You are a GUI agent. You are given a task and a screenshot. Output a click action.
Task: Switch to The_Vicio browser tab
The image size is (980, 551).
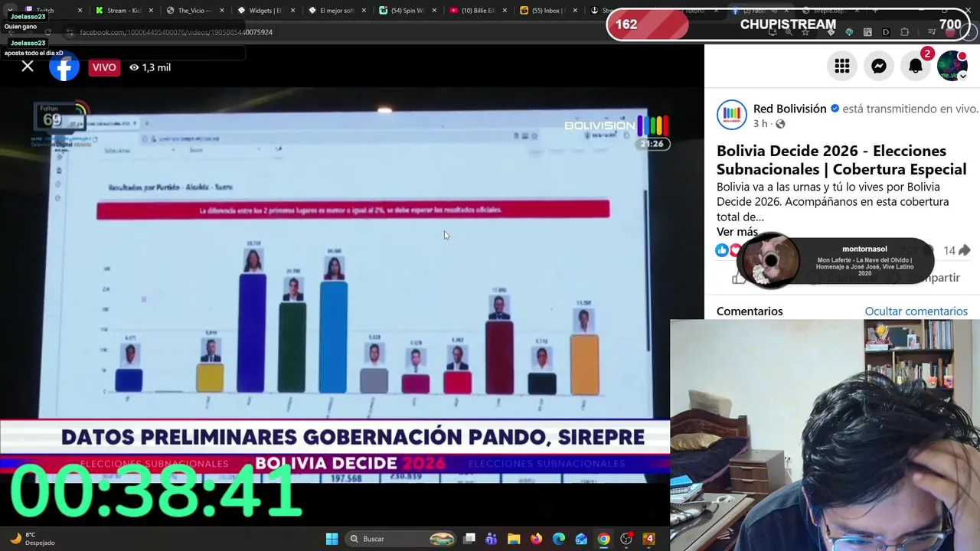coord(194,11)
